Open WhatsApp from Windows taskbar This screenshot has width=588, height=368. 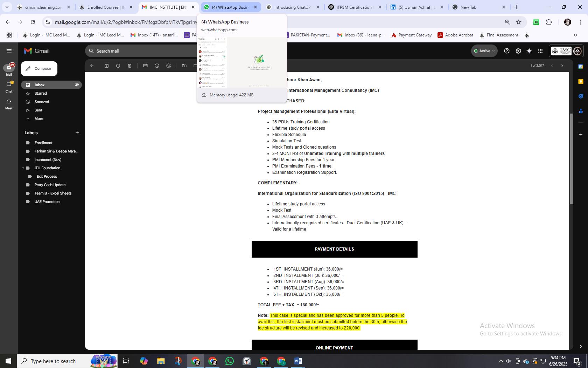pyautogui.click(x=230, y=361)
